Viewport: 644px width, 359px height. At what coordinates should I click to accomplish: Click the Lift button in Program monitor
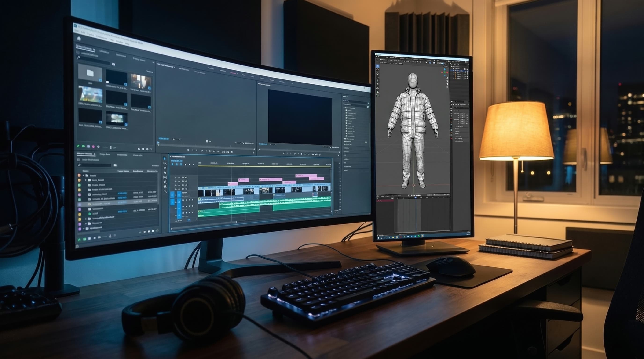click(x=313, y=154)
